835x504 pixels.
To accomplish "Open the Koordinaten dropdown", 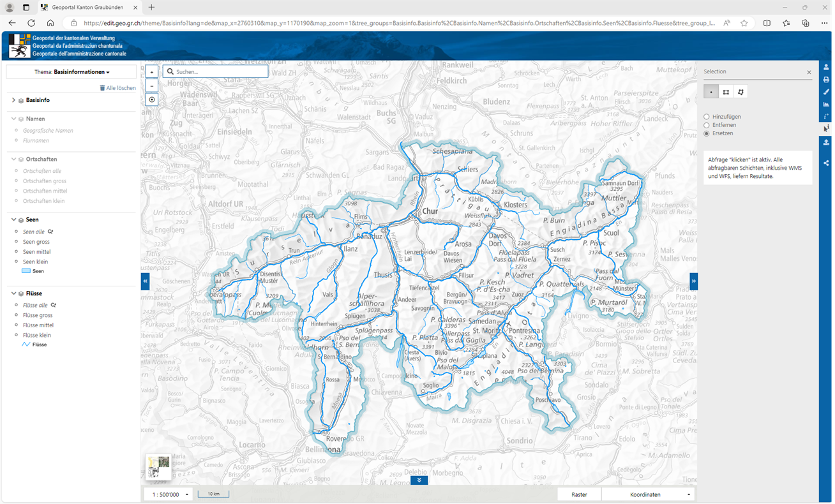I will click(648, 494).
